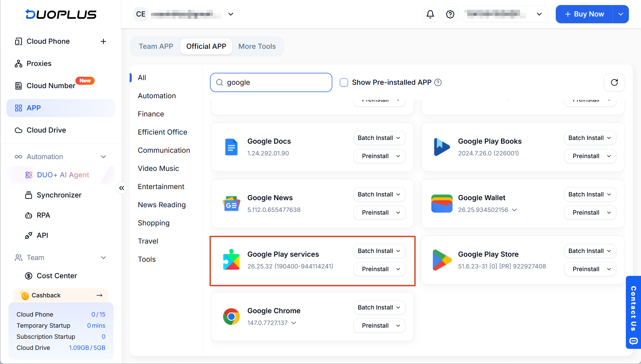
Task: Select the Video Music category
Action: [x=158, y=169]
